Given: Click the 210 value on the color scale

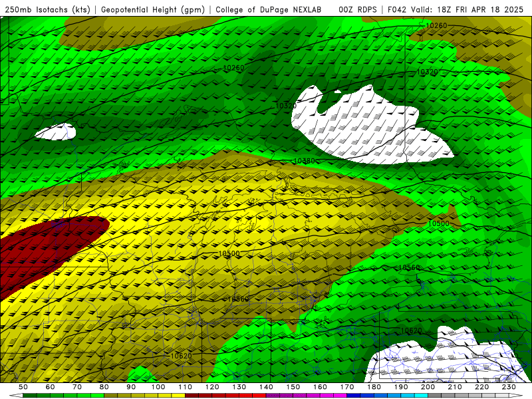Looking at the screenshot, I should (x=455, y=387).
